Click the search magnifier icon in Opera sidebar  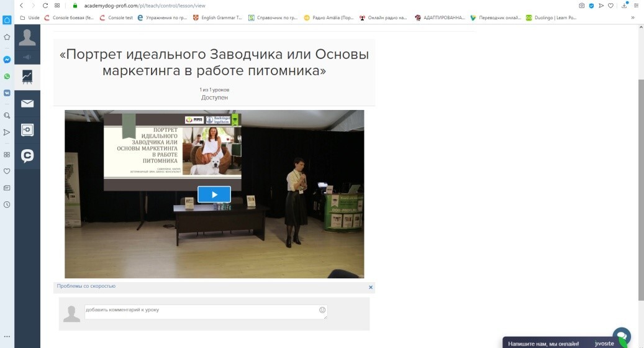(x=7, y=116)
